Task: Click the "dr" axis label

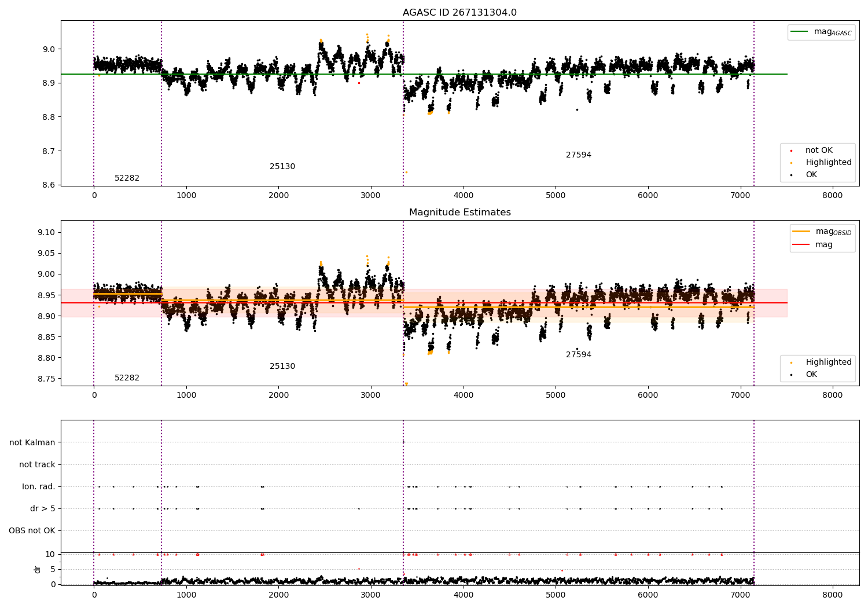Action: [x=38, y=570]
